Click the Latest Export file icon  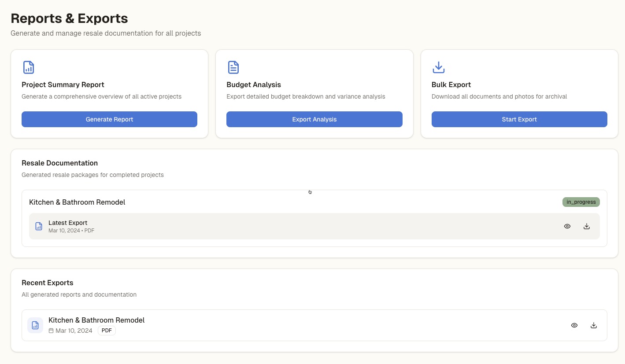[x=39, y=226]
